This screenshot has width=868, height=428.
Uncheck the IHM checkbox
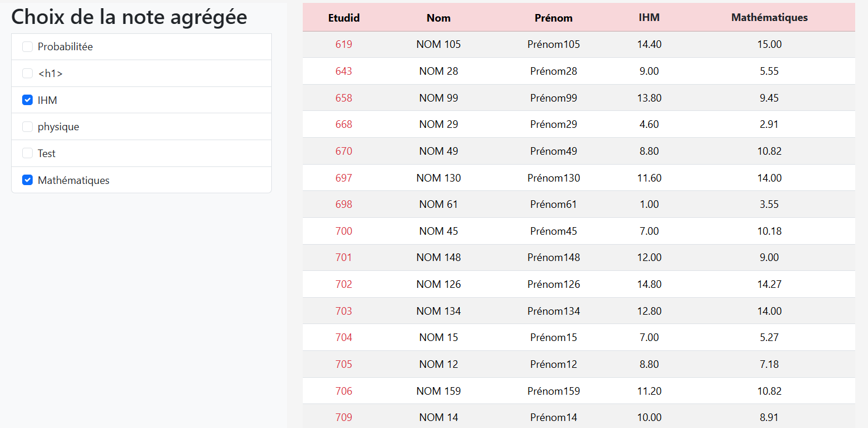pos(27,100)
